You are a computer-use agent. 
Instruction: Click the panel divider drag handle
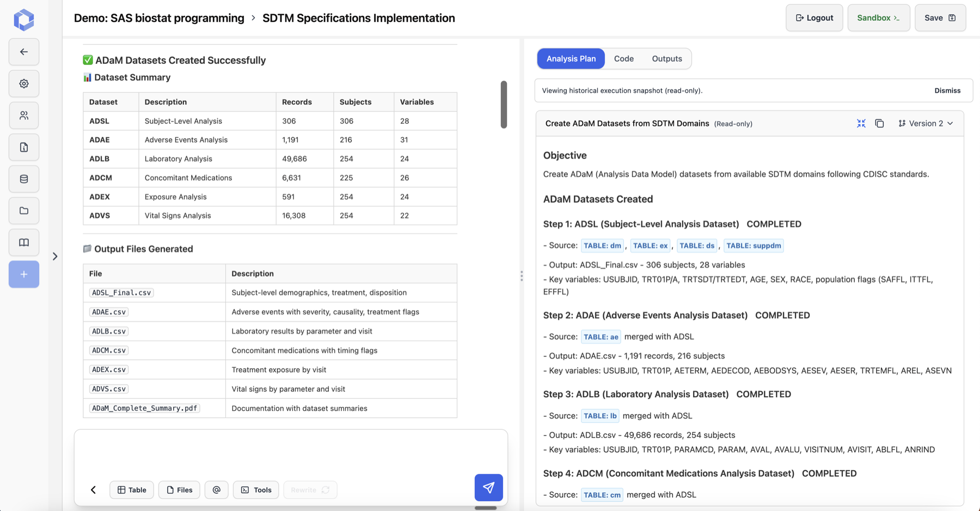[522, 276]
